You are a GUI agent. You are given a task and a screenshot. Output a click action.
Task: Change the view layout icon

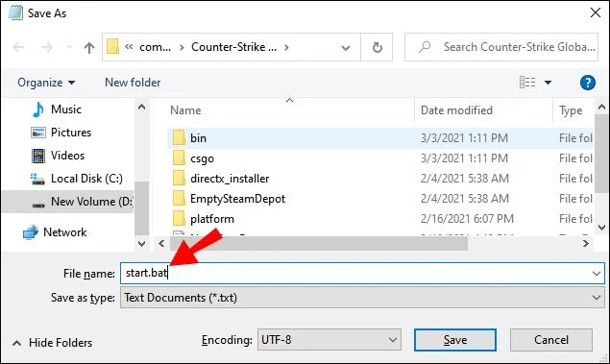click(x=527, y=82)
